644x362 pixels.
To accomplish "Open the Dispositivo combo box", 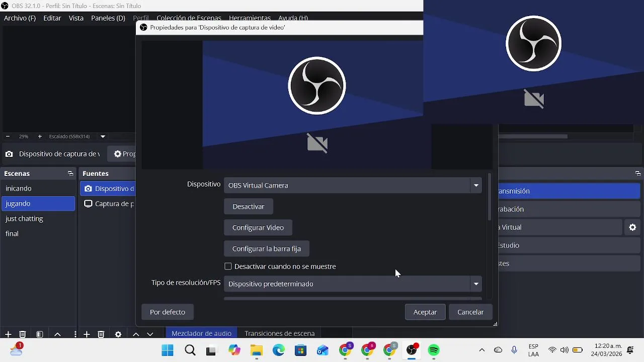I will (x=353, y=186).
